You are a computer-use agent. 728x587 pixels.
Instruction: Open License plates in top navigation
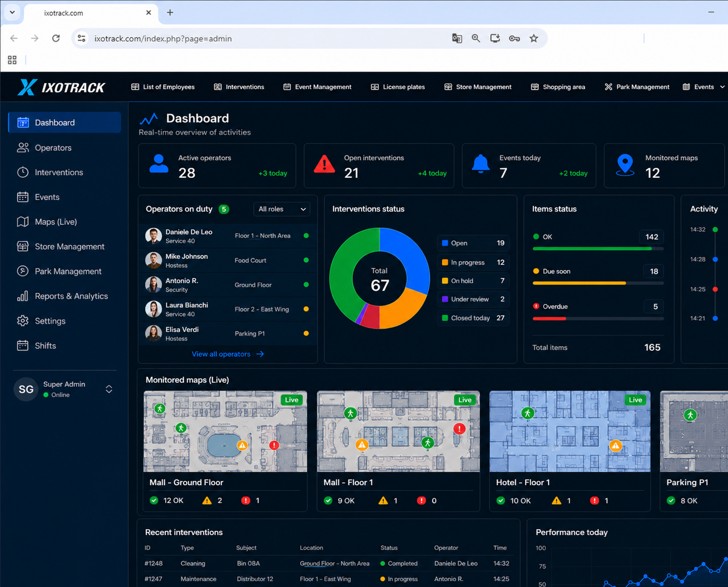(398, 87)
